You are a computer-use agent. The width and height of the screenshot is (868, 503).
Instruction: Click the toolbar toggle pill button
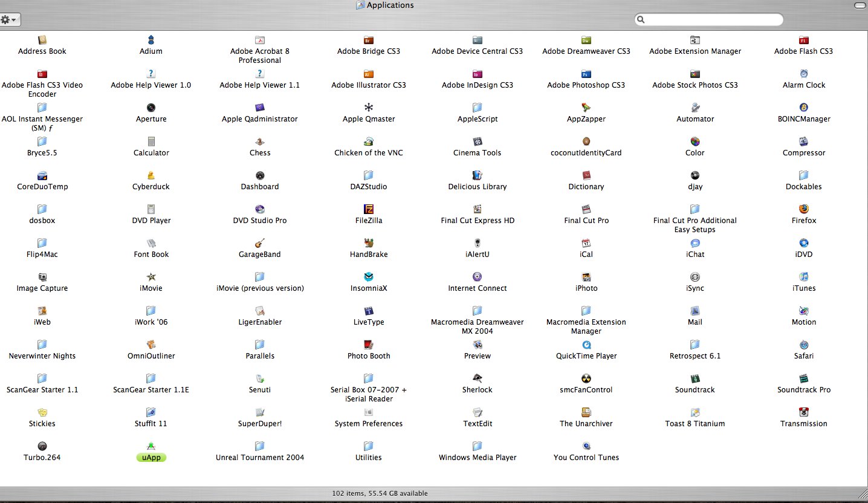[x=860, y=5]
